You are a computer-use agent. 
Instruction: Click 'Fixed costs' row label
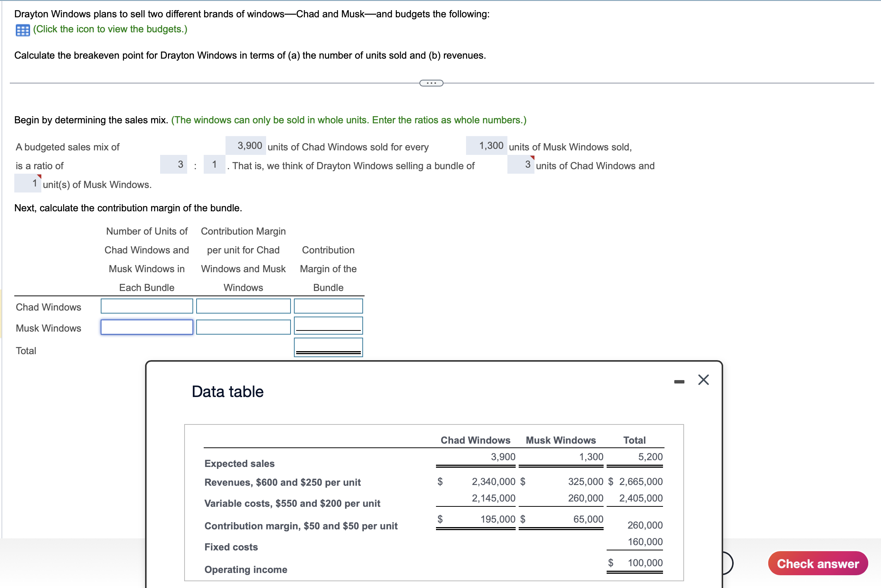click(x=231, y=547)
